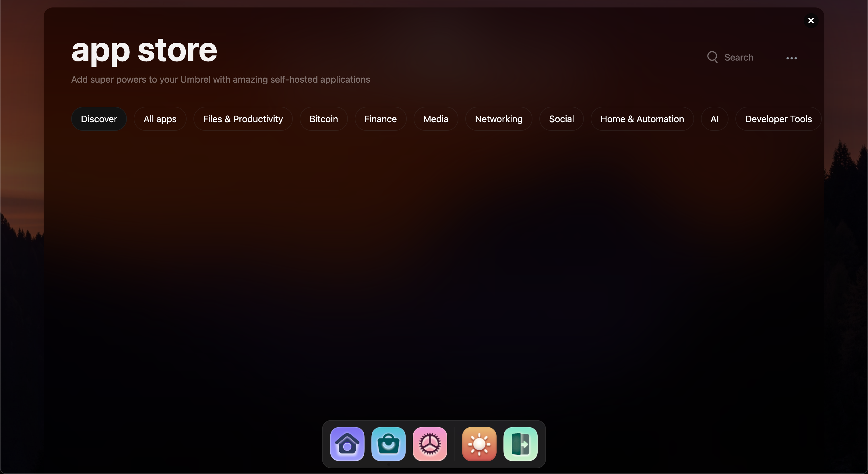The image size is (868, 474).
Task: Select the App Store icon in the dock
Action: [x=388, y=444]
